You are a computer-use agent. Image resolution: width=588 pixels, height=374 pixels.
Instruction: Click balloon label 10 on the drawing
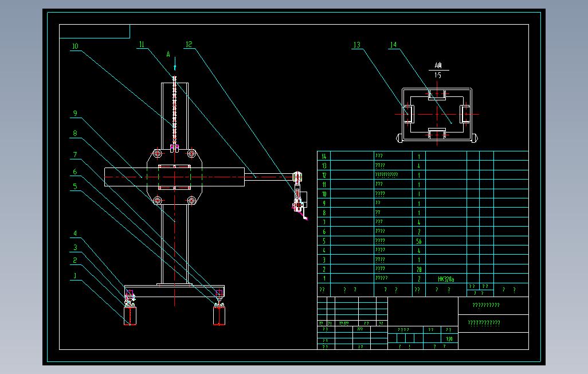pos(75,46)
